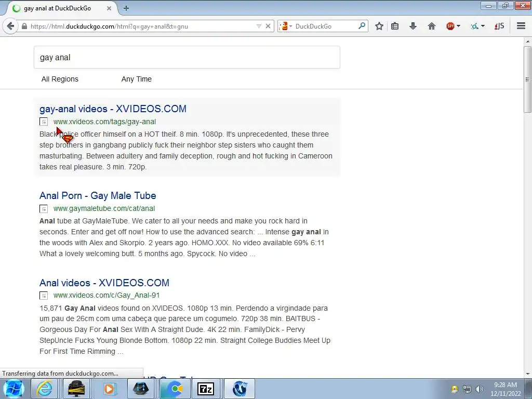Image resolution: width=532 pixels, height=399 pixels.
Task: Stop loading the page with the X
Action: [268, 26]
